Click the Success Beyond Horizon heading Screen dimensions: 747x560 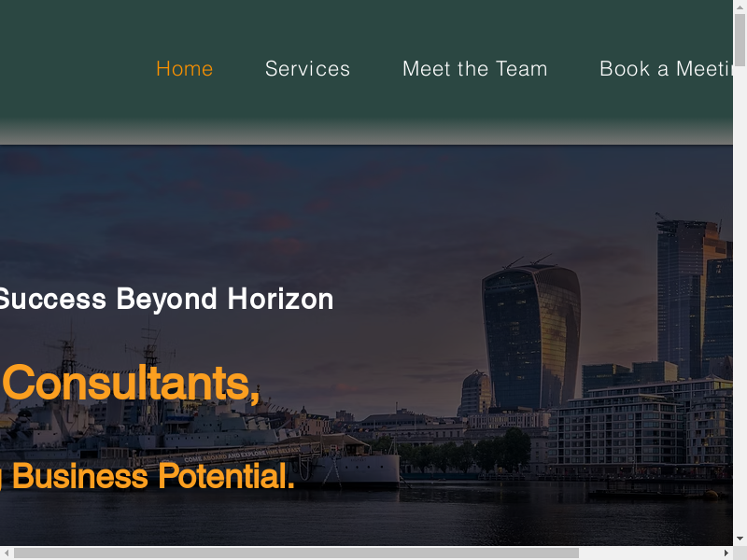[166, 299]
